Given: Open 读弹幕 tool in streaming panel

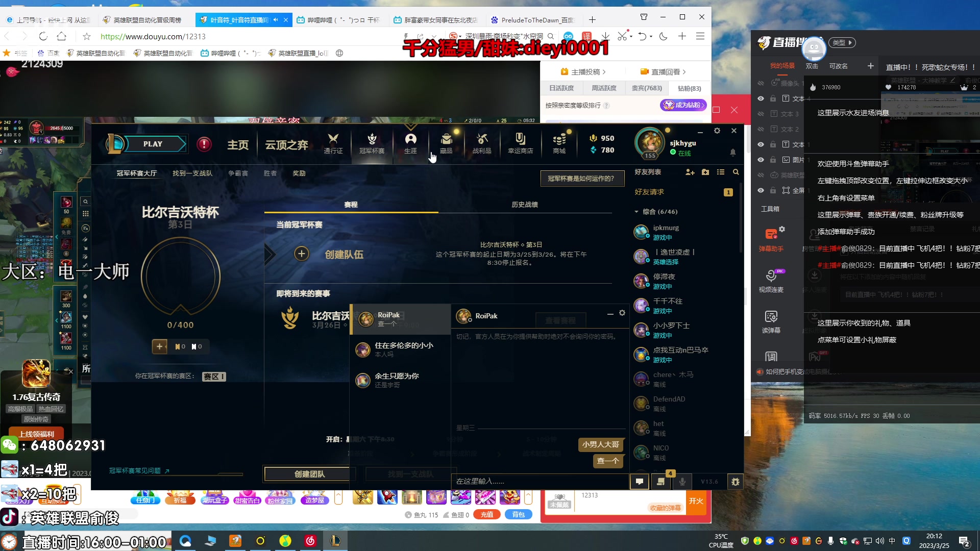Looking at the screenshot, I should point(771,322).
